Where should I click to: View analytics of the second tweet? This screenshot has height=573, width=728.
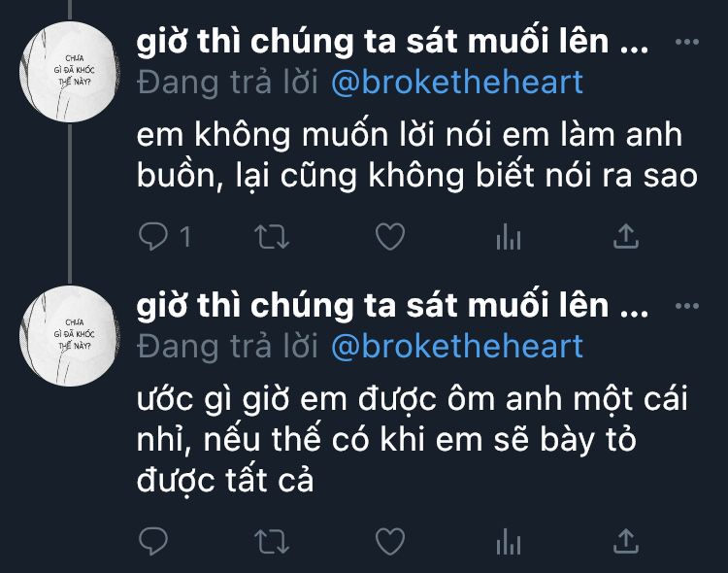[509, 541]
